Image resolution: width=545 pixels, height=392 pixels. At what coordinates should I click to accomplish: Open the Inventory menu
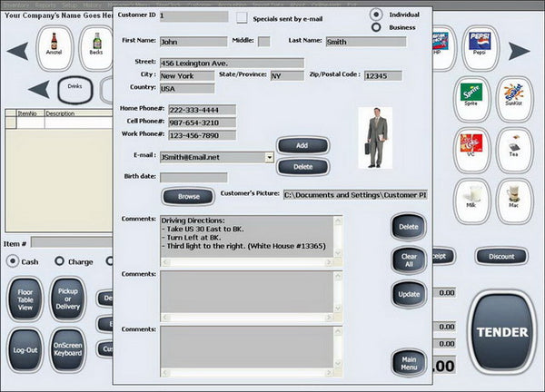[x=15, y=5]
